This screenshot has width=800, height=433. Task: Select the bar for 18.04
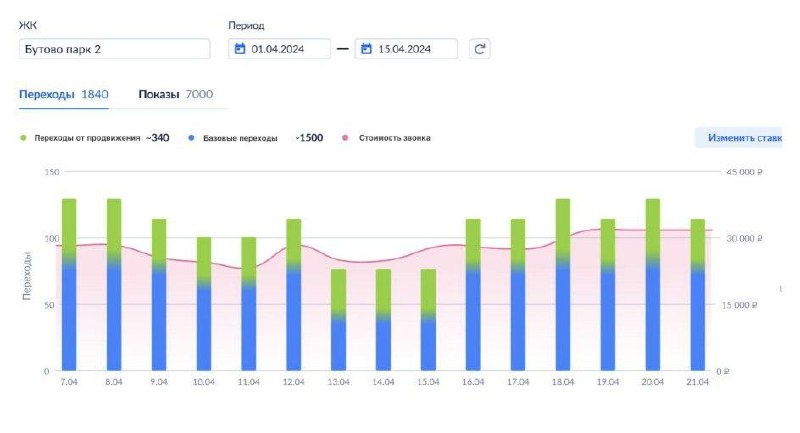[x=563, y=285]
